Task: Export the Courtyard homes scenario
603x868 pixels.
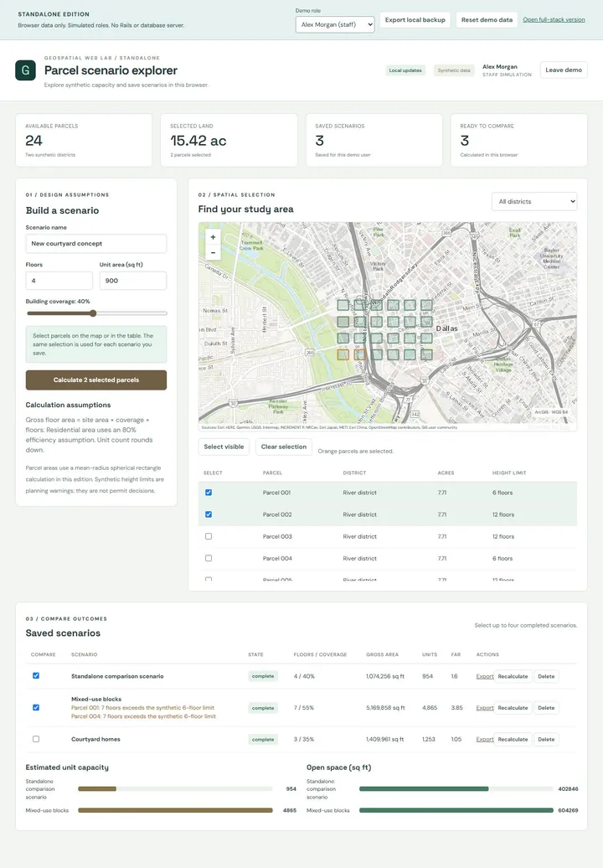Action: pos(485,740)
